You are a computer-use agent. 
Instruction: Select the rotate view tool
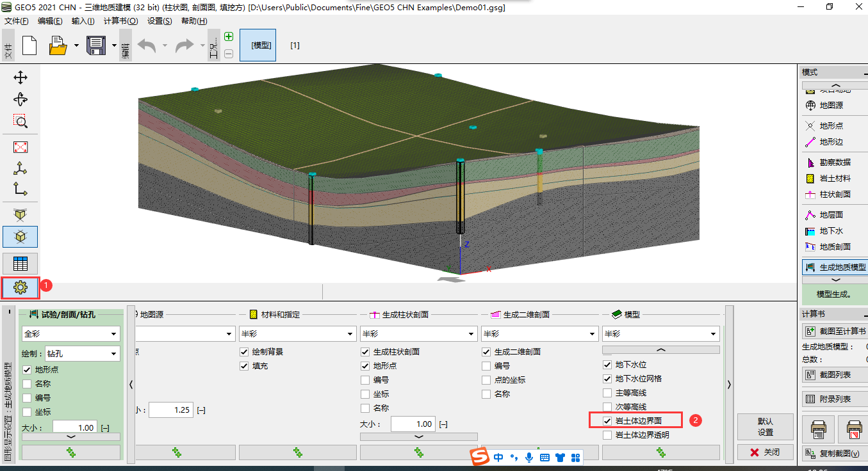point(20,99)
